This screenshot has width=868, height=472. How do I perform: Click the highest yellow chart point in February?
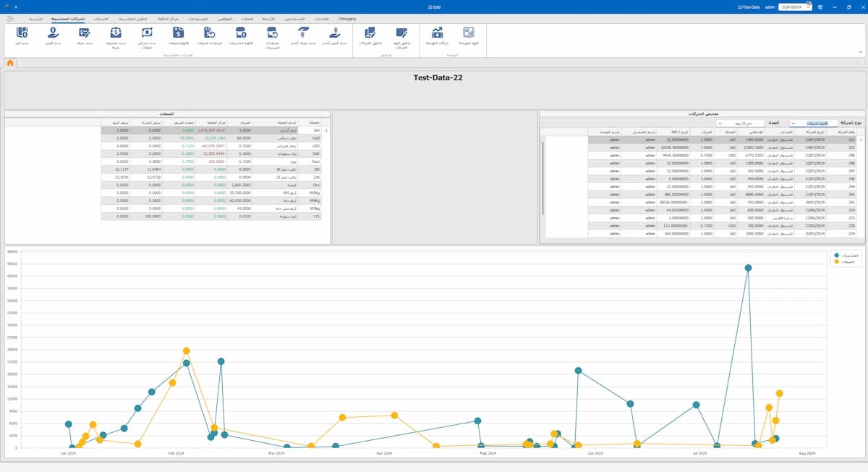187,351
